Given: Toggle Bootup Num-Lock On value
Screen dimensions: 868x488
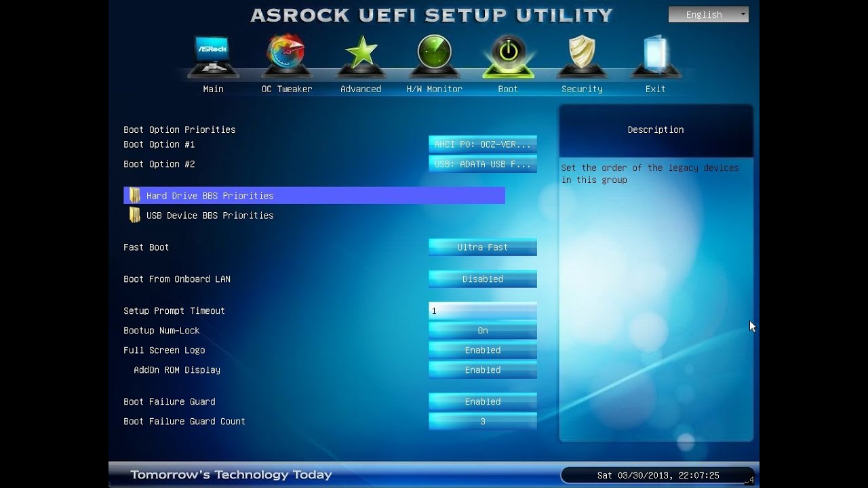Looking at the screenshot, I should pyautogui.click(x=483, y=331).
